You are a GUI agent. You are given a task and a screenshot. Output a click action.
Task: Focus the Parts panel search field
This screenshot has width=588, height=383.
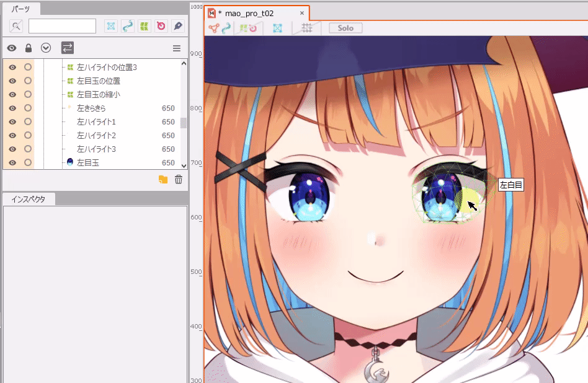click(62, 26)
